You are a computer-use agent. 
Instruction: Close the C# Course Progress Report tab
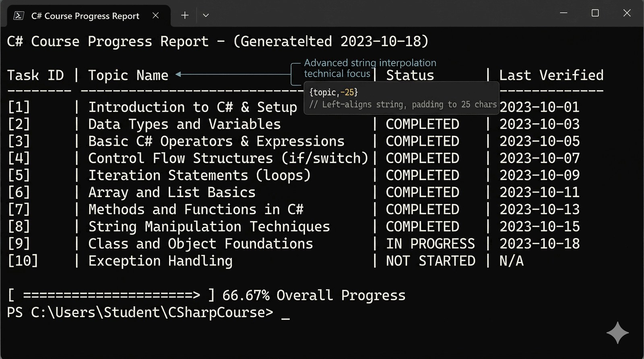click(156, 16)
